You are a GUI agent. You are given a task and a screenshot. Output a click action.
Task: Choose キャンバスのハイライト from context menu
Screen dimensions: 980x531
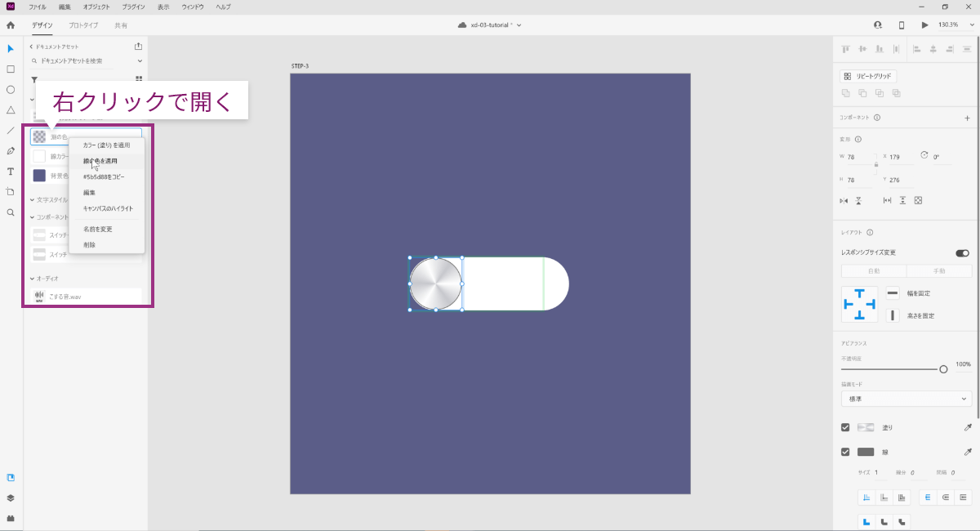107,208
